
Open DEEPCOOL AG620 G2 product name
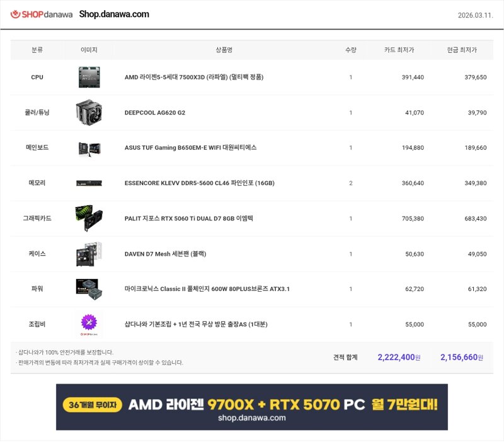[155, 113]
